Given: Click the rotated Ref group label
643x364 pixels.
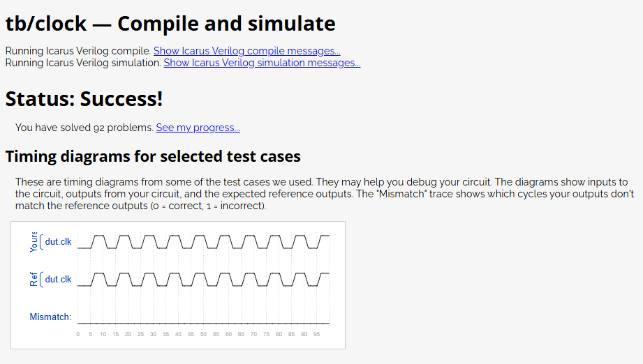Looking at the screenshot, I should click(x=34, y=279).
